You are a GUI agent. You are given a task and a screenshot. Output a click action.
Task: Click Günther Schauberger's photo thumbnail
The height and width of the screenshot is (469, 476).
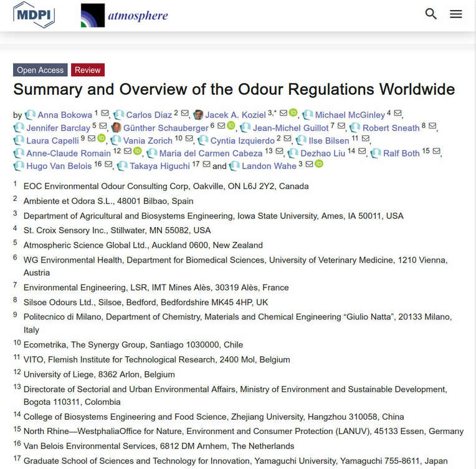tap(117, 128)
